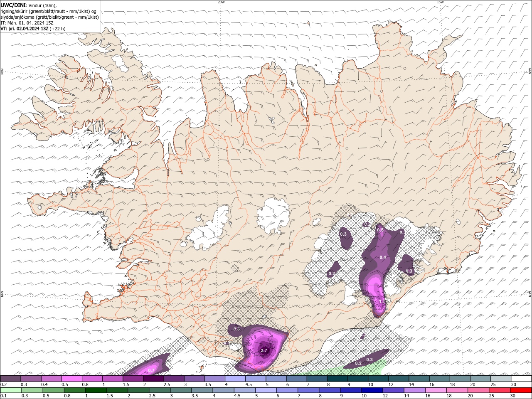Screen dimensions: 532x399
Task: Select the top-row legend swatch labeled 25
Action: coord(501,379)
